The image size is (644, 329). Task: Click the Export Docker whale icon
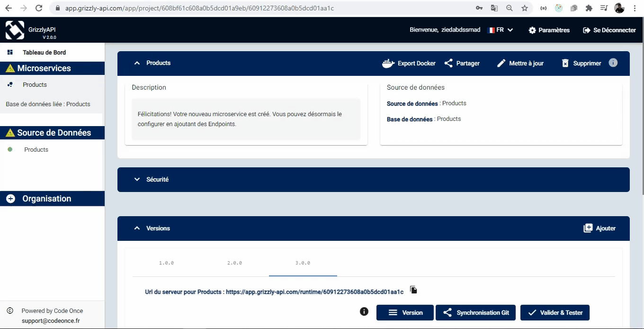(x=388, y=63)
